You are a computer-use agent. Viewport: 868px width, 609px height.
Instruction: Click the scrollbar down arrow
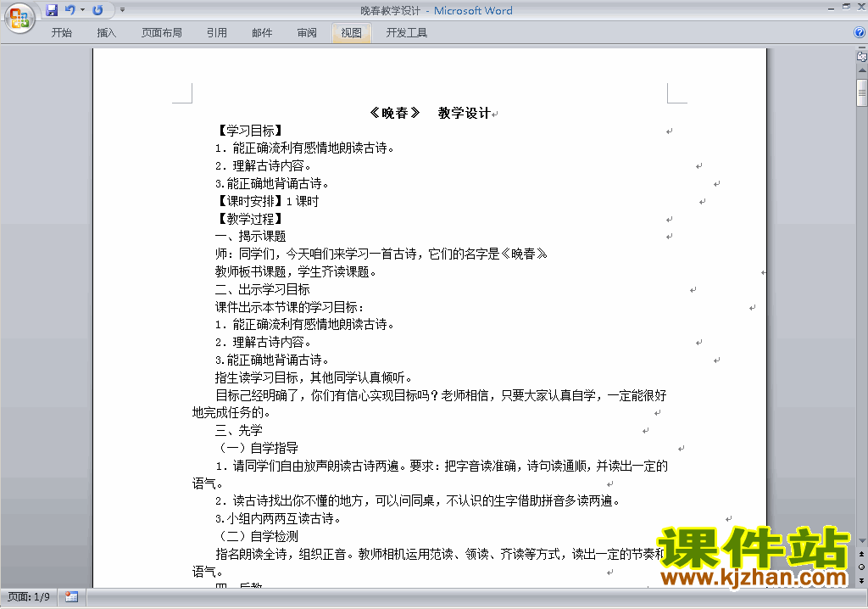(862, 541)
